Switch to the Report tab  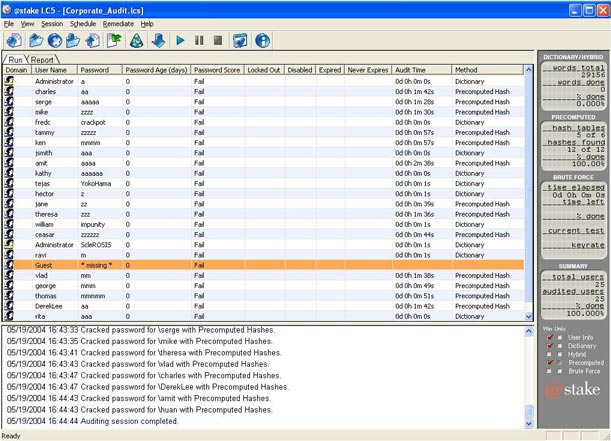(x=42, y=60)
